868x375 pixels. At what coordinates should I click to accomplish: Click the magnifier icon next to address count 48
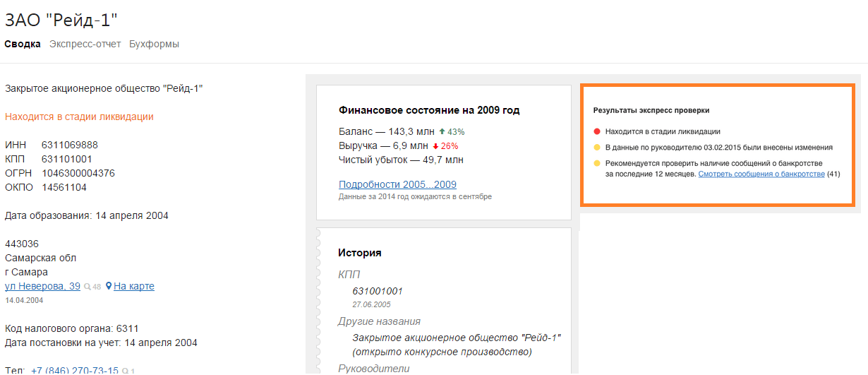[87, 287]
